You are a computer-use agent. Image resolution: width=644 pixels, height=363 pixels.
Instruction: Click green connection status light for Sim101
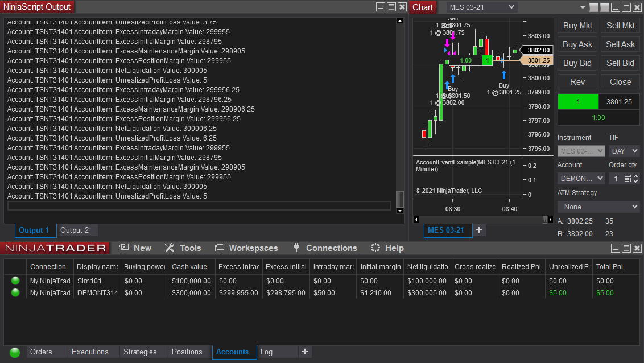coord(15,280)
